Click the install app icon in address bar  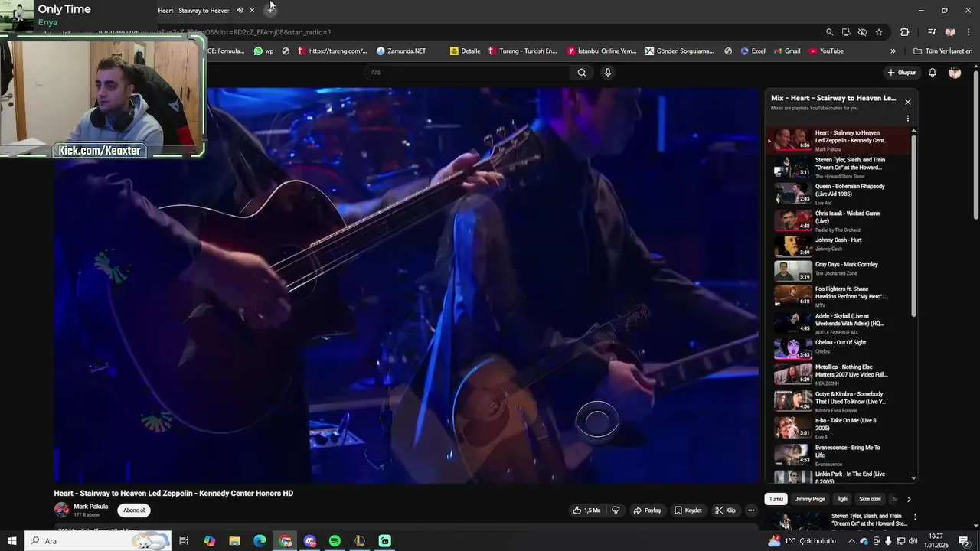coord(846,32)
